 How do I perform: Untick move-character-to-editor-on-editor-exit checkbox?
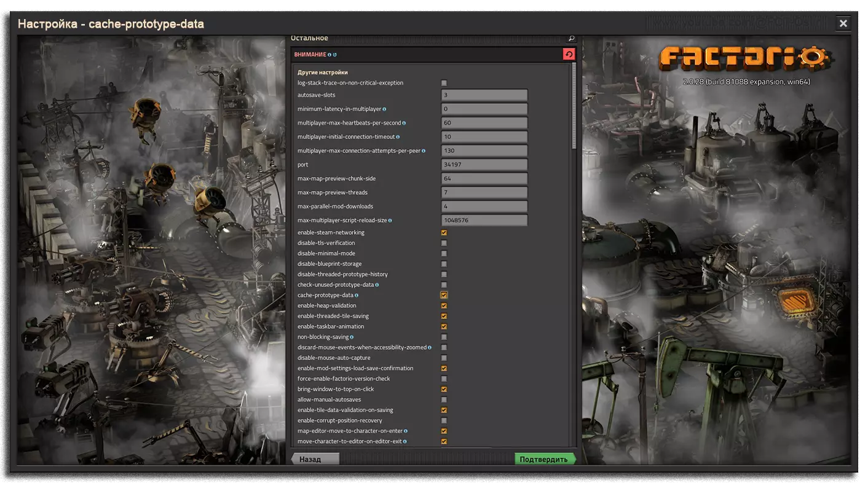444,442
